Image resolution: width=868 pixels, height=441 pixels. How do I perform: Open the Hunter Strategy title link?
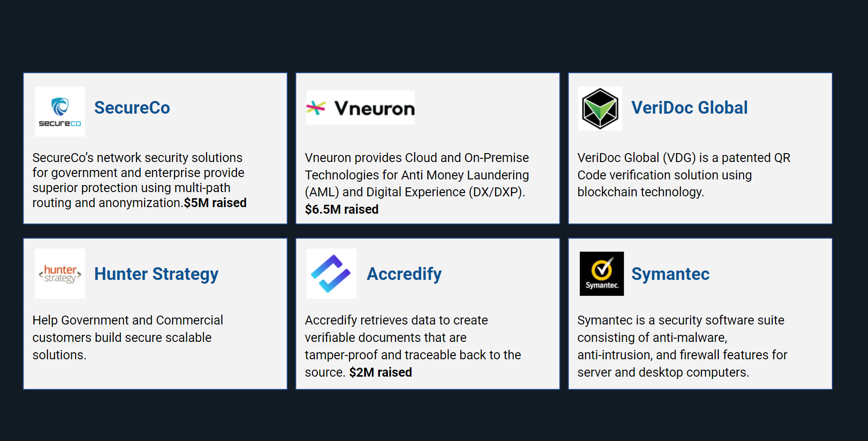click(x=156, y=274)
